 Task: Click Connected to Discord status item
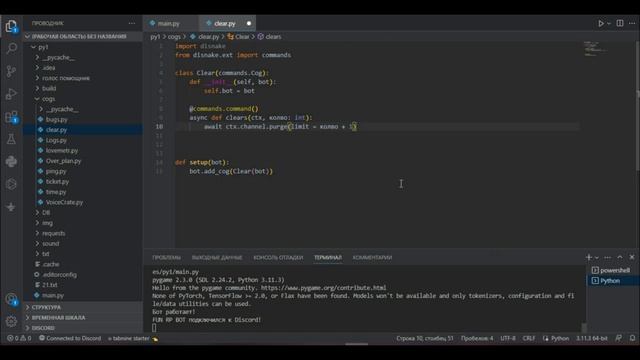tap(70, 338)
